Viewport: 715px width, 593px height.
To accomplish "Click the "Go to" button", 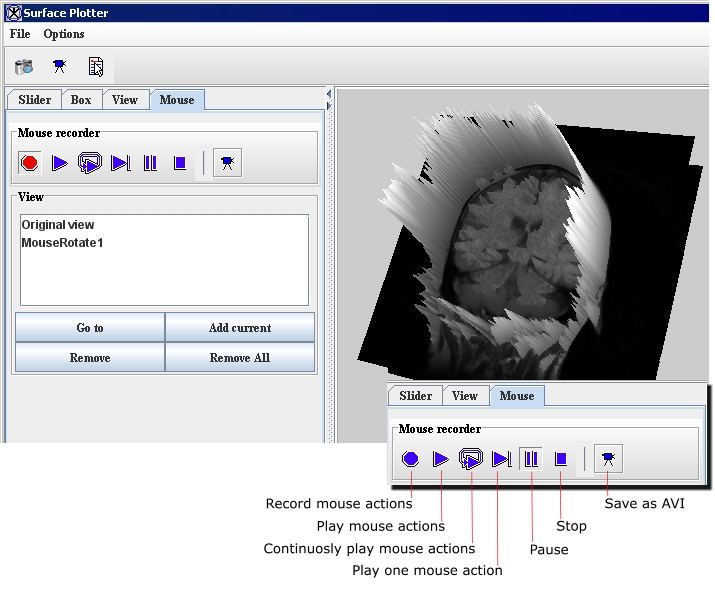I will tap(90, 328).
